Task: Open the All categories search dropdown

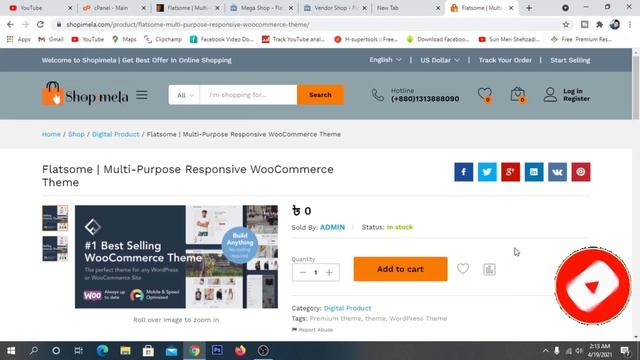Action: click(184, 95)
